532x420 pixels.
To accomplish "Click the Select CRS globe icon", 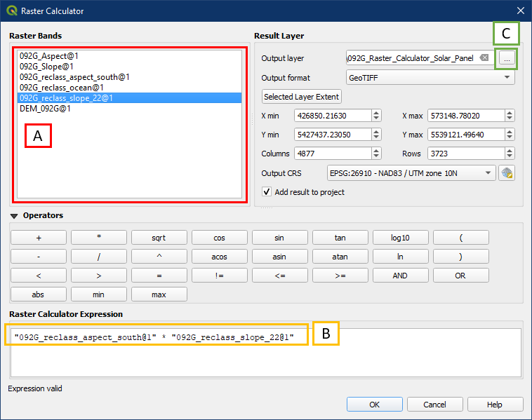I will click(506, 173).
